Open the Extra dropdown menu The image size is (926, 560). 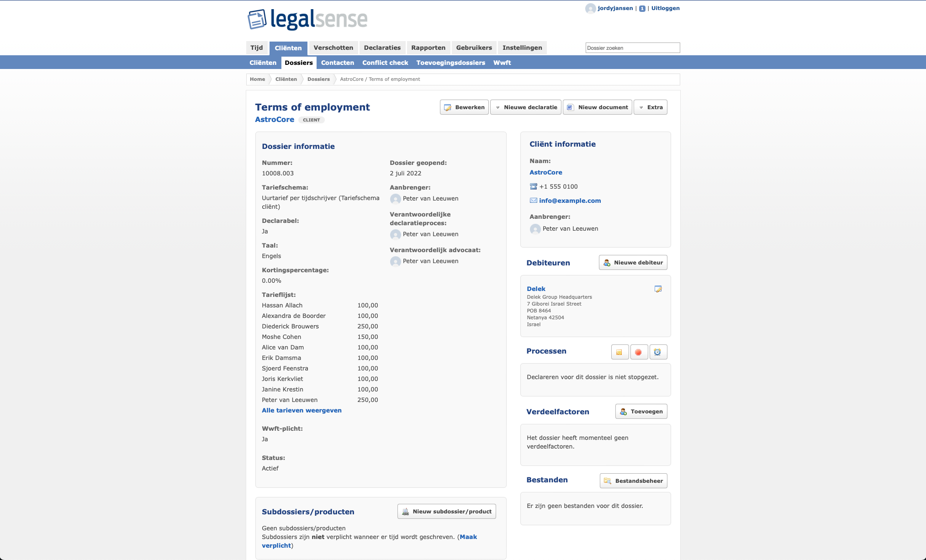tap(650, 107)
